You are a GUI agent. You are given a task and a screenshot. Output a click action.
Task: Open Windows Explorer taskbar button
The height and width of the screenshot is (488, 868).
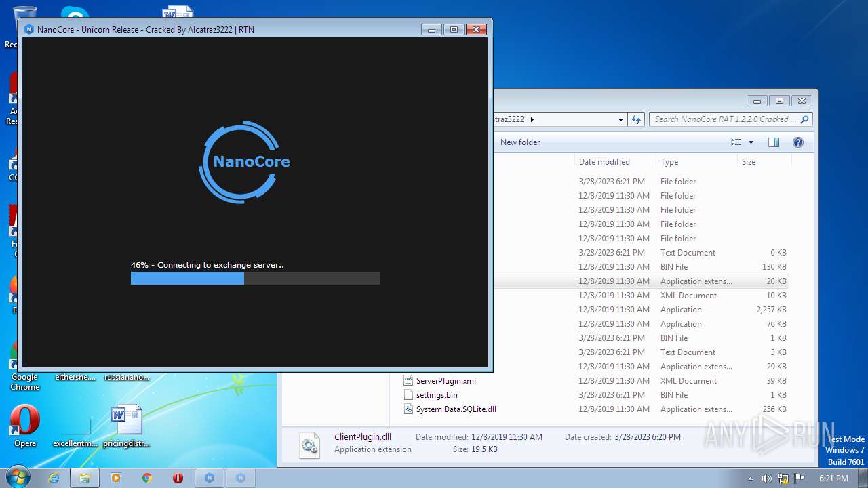85,478
